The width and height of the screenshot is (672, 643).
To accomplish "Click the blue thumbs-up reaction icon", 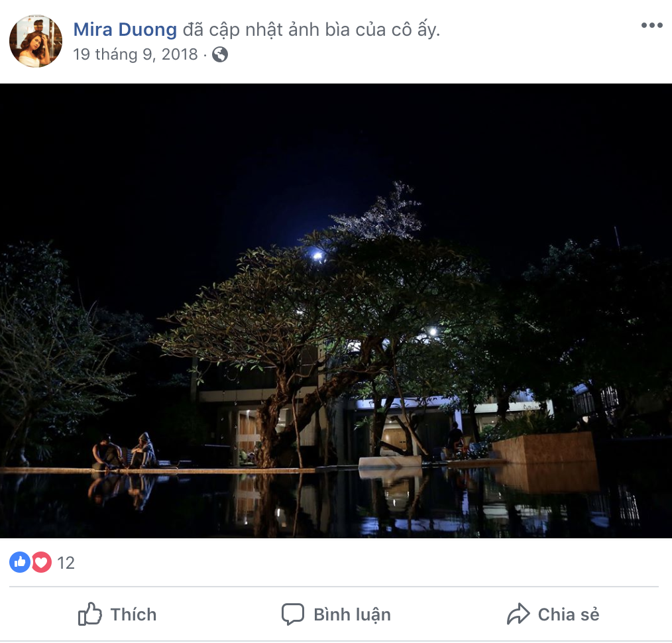I will pos(20,562).
